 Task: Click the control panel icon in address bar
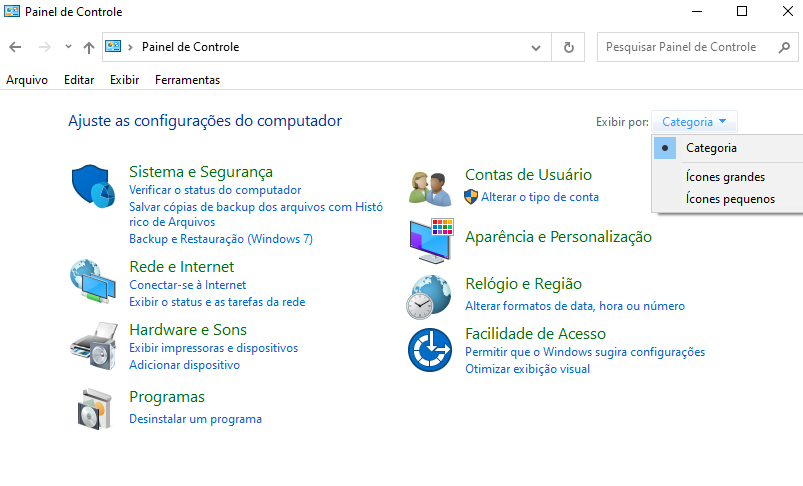click(113, 47)
